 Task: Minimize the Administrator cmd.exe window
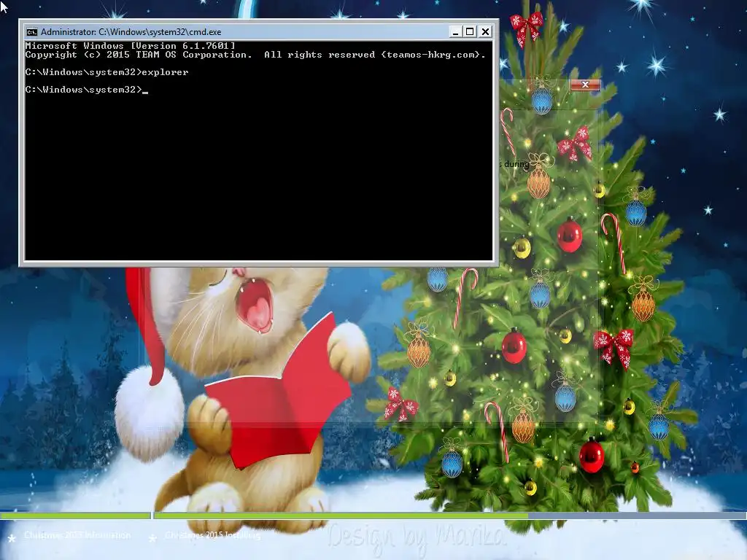click(x=455, y=32)
